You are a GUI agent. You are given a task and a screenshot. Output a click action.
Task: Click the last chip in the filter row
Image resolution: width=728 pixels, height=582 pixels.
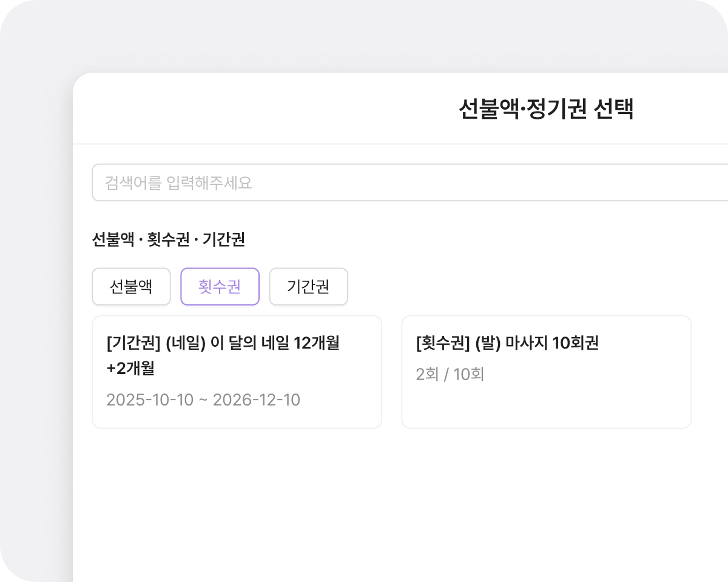click(x=308, y=287)
